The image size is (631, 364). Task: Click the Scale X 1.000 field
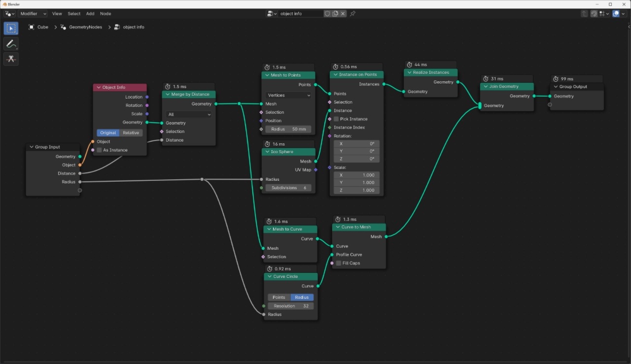[357, 175]
